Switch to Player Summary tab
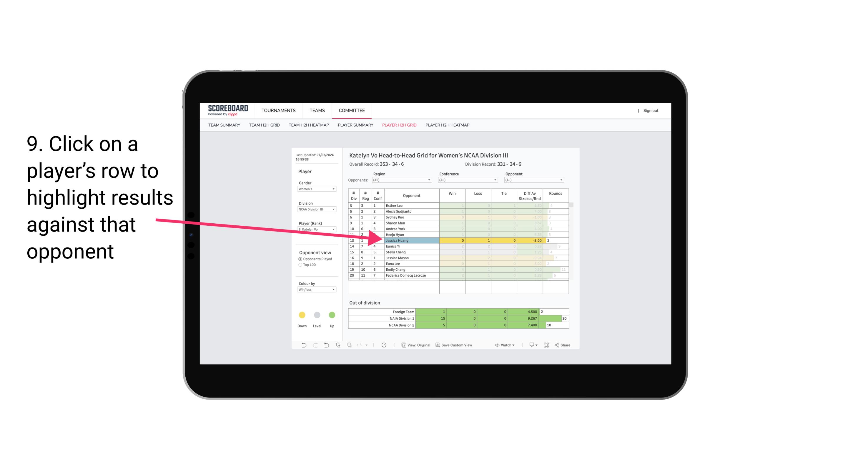868x467 pixels. click(x=355, y=127)
